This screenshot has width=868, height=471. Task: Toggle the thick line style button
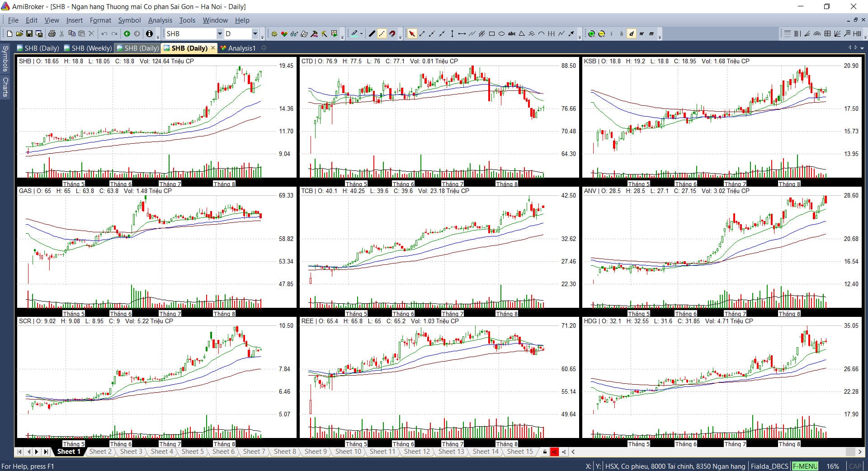click(x=372, y=34)
